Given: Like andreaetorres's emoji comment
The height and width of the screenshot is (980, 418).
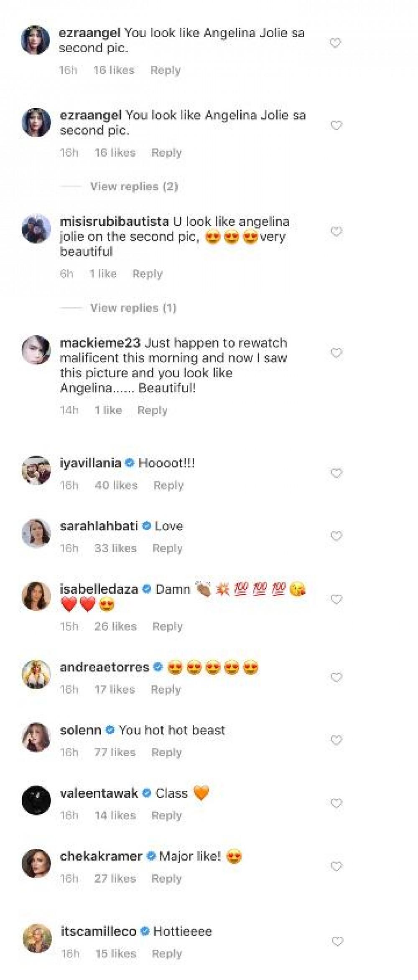Looking at the screenshot, I should tap(336, 677).
